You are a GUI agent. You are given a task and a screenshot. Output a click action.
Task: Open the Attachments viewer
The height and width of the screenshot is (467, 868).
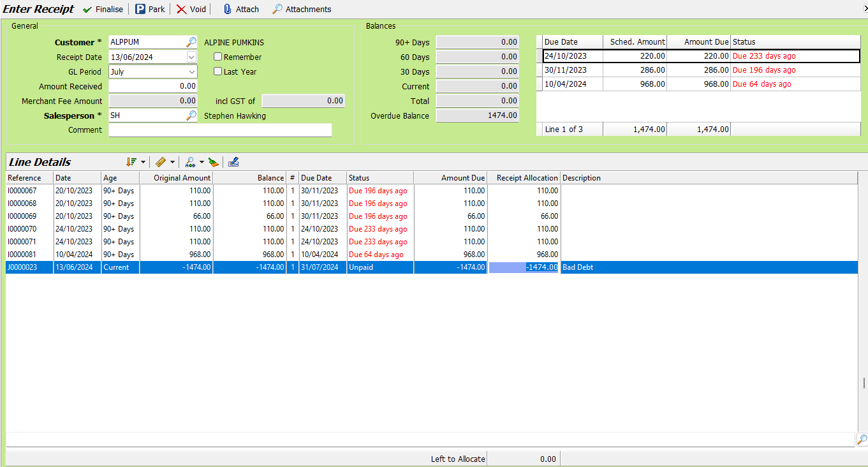tap(302, 9)
